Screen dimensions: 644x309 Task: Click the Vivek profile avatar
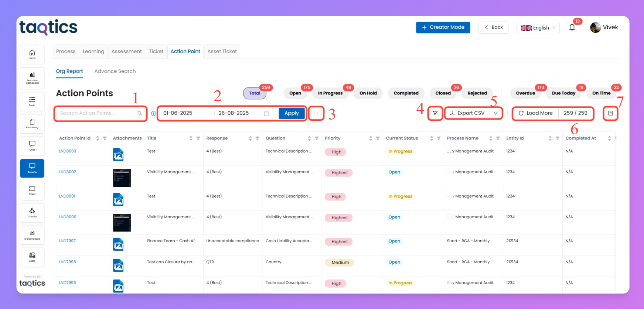point(595,27)
